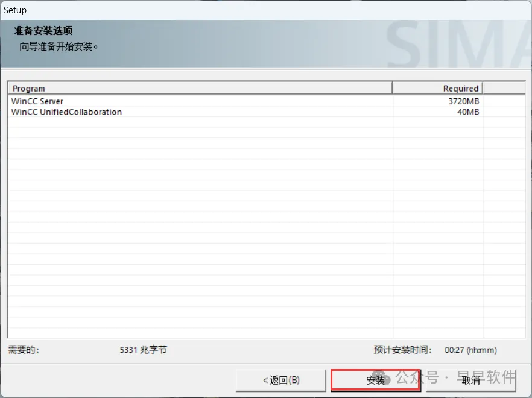Image resolution: width=532 pixels, height=398 pixels.
Task: Click the 安装 (Install) button
Action: click(376, 380)
